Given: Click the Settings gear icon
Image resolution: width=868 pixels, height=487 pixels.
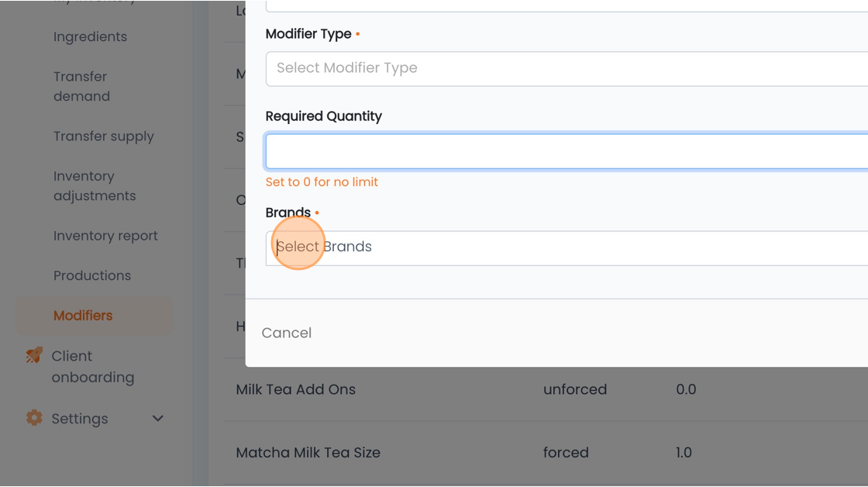Looking at the screenshot, I should tap(34, 418).
